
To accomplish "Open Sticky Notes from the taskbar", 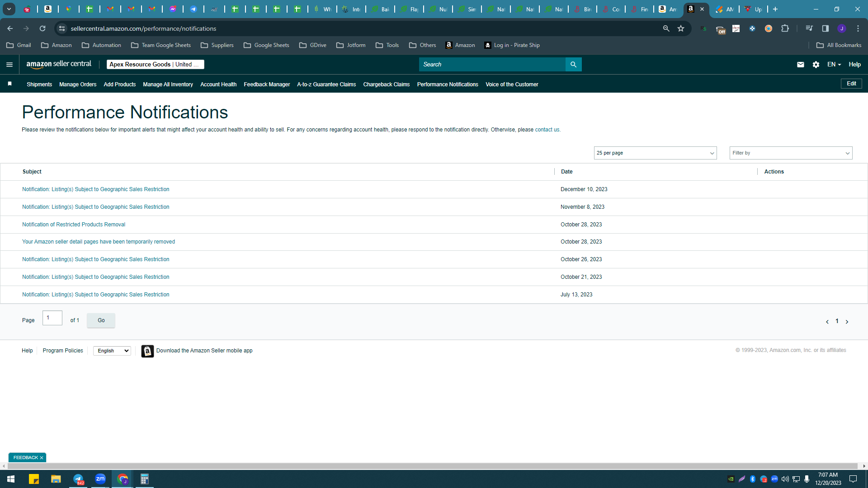I will tap(34, 479).
